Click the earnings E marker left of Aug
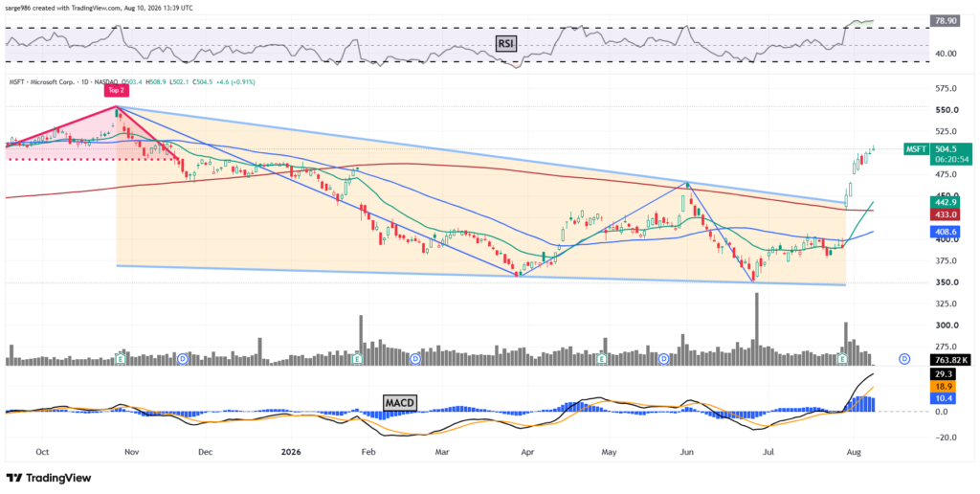This screenshot has height=494, width=980. [x=842, y=359]
